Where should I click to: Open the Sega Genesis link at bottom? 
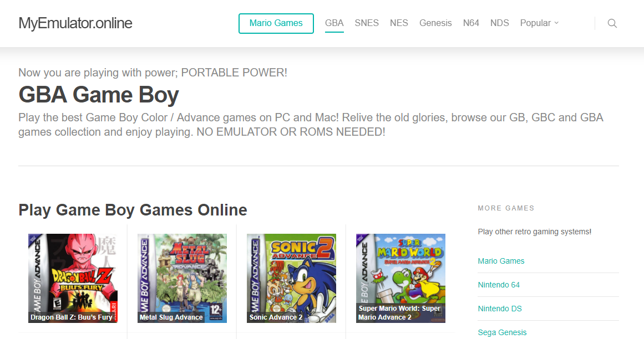coord(502,332)
